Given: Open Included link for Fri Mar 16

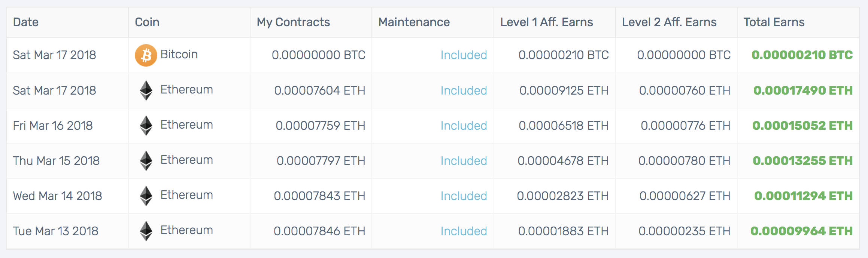Looking at the screenshot, I should (x=464, y=126).
